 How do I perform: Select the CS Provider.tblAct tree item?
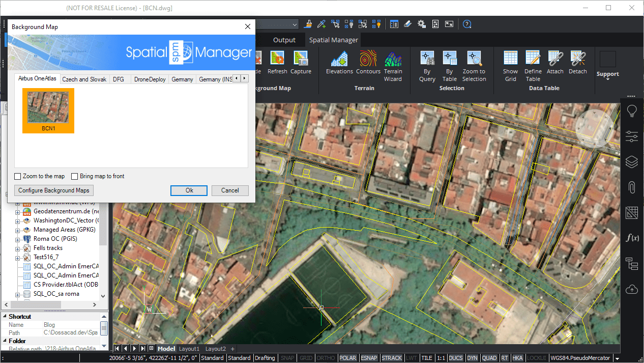click(66, 285)
